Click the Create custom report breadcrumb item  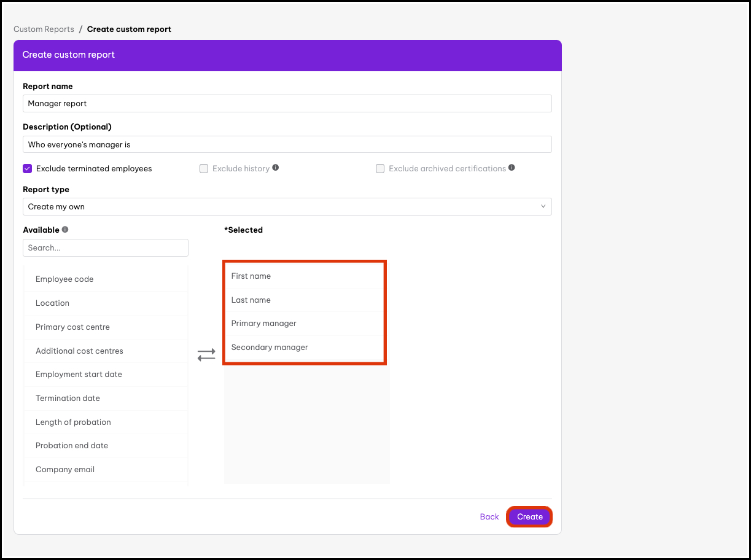[129, 29]
